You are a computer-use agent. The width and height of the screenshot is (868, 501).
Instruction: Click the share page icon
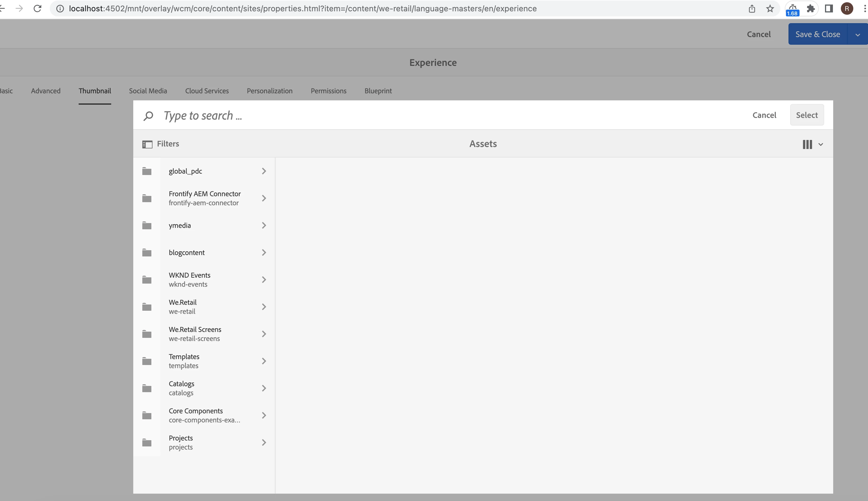[x=752, y=8]
